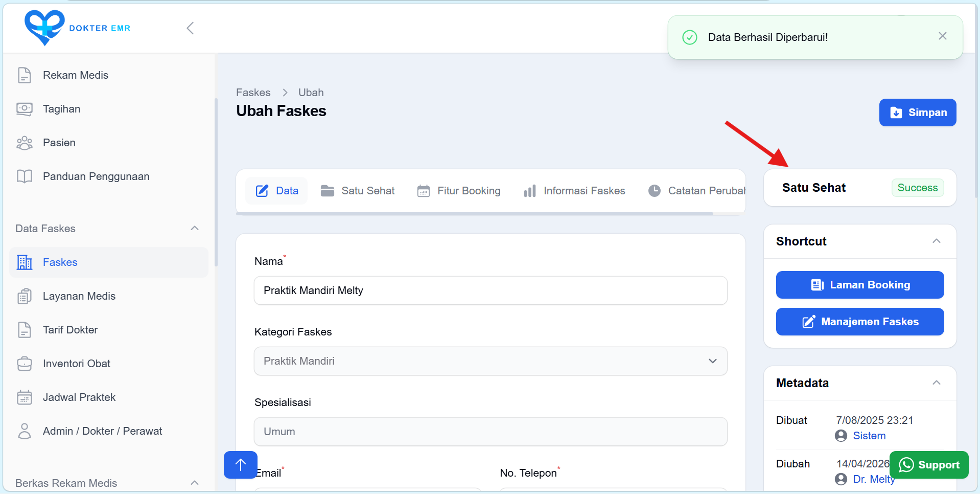Click the green success check icon in notification
Viewport: 980px width, 494px height.
[x=690, y=37]
